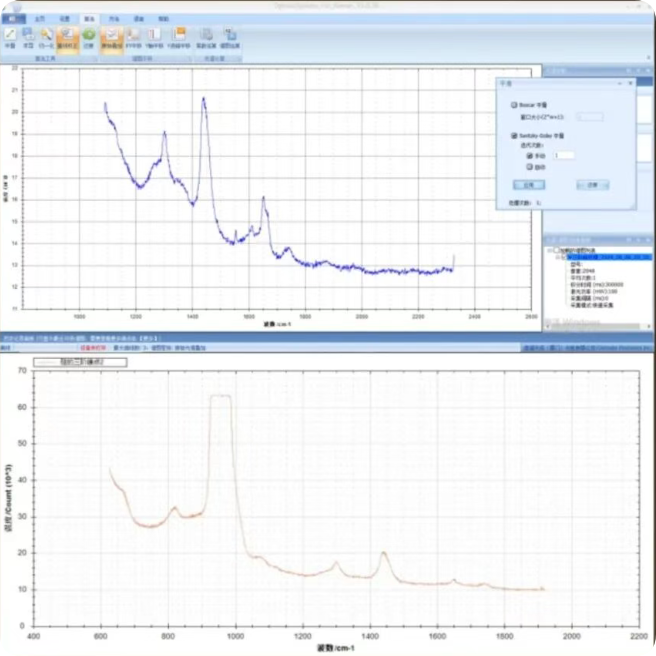Open the dialog launcher of the spectrum shift group
656x656 pixels.
click(190, 59)
